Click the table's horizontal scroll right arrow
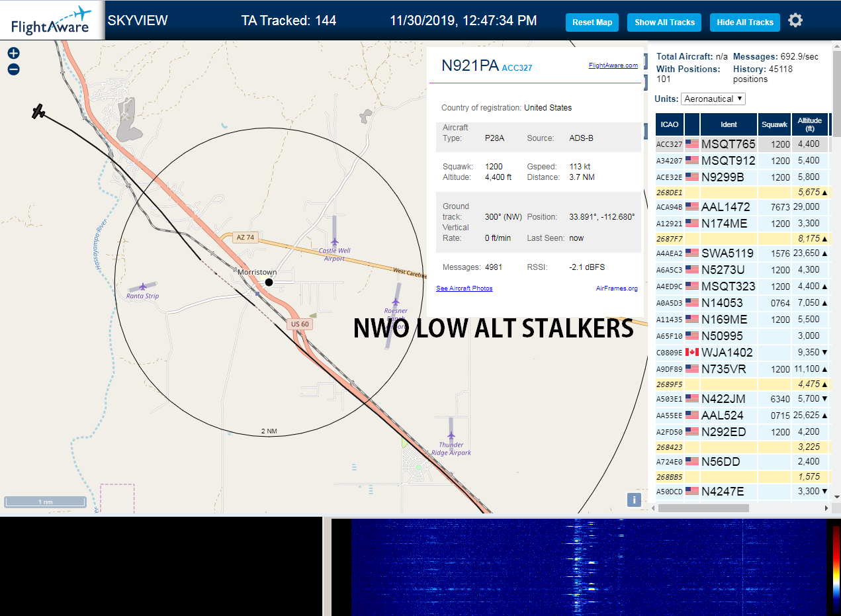841x616 pixels. [826, 508]
